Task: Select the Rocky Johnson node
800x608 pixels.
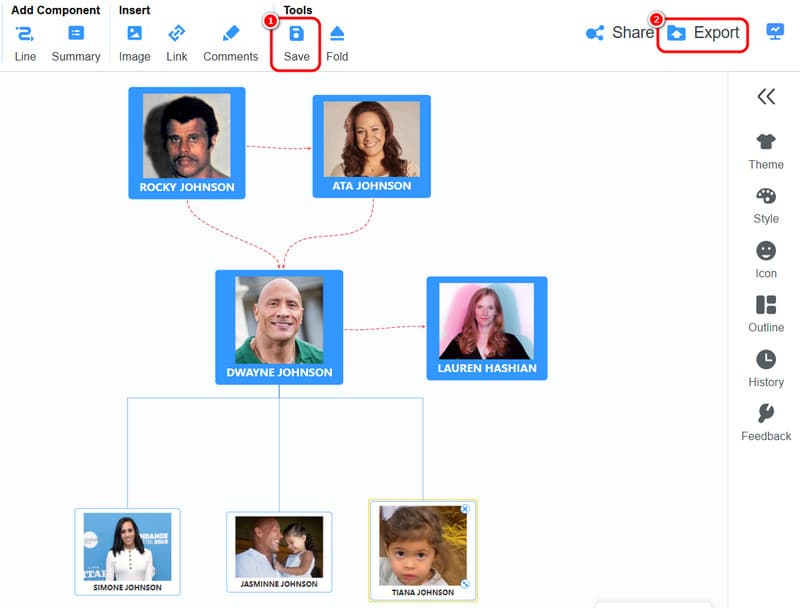Action: point(187,143)
